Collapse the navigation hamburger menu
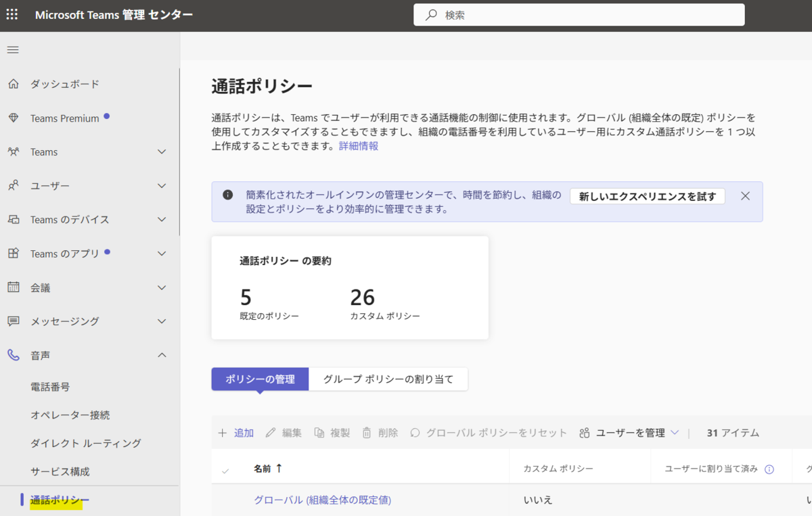812x516 pixels. coord(13,50)
